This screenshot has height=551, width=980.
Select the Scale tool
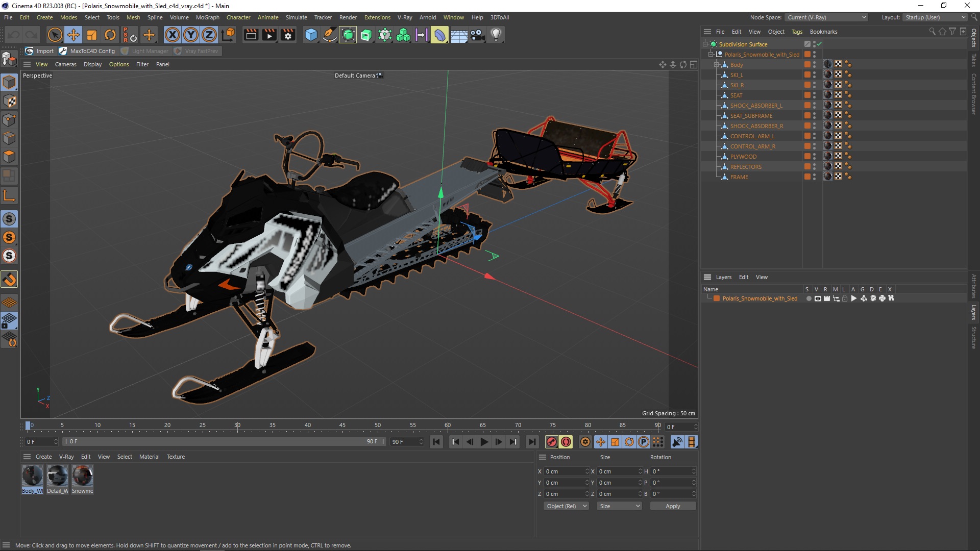coord(92,35)
